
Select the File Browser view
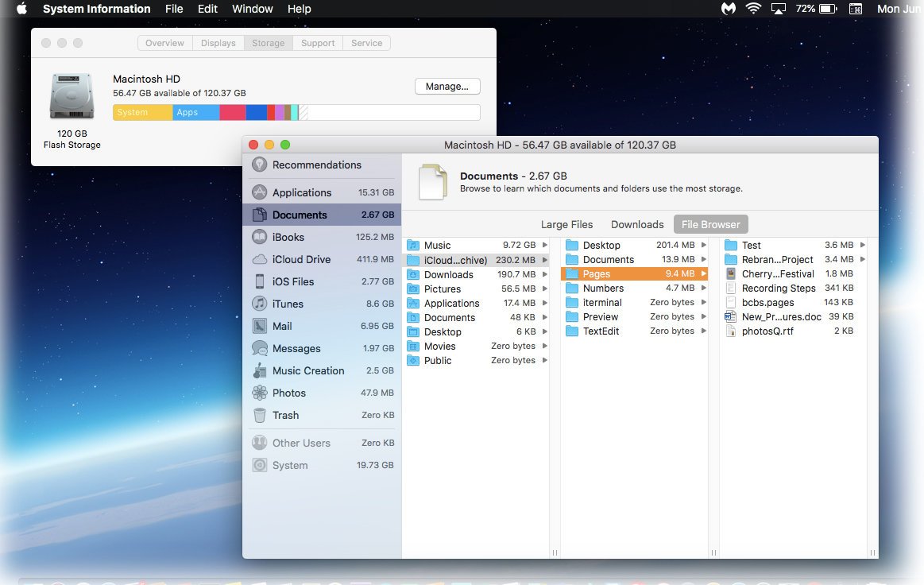(x=711, y=224)
